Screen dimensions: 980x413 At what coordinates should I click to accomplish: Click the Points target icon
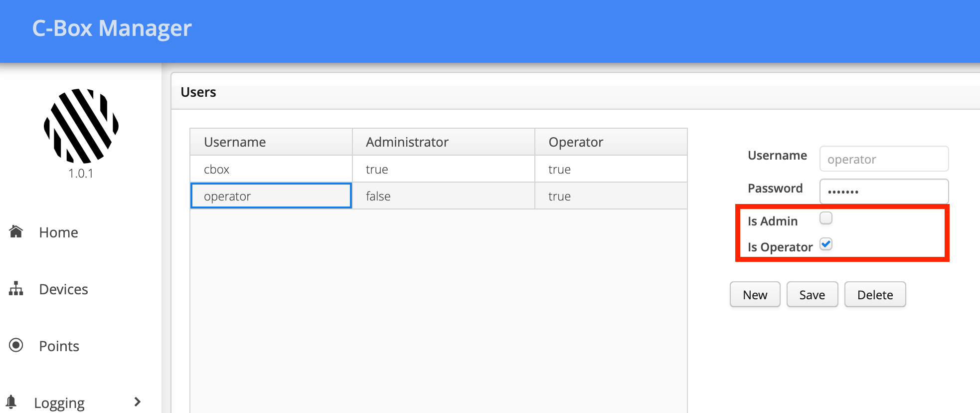click(16, 345)
